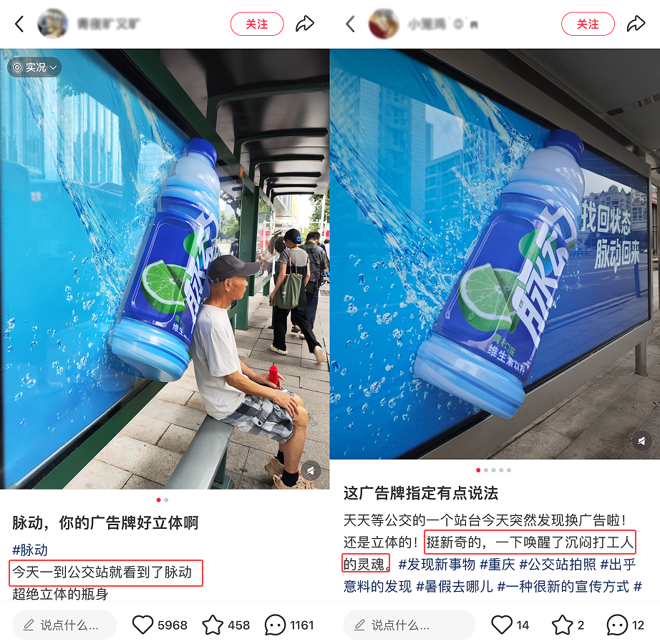Open the 12 comments on right post
Image resolution: width=660 pixels, height=644 pixels.
tap(617, 625)
